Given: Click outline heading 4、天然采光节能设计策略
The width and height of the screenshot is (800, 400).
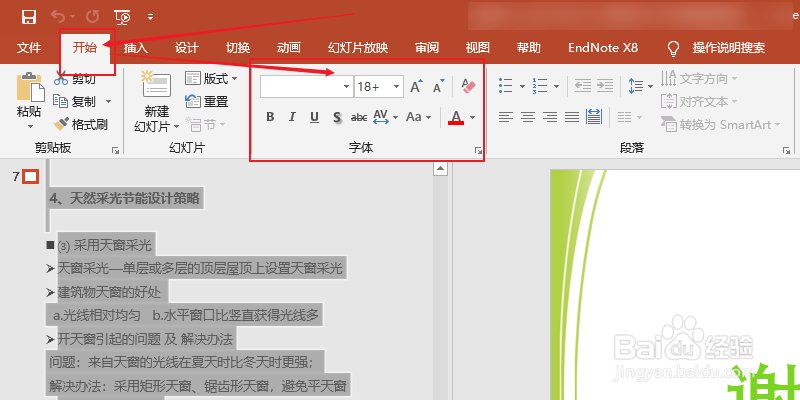Looking at the screenshot, I should coord(125,198).
